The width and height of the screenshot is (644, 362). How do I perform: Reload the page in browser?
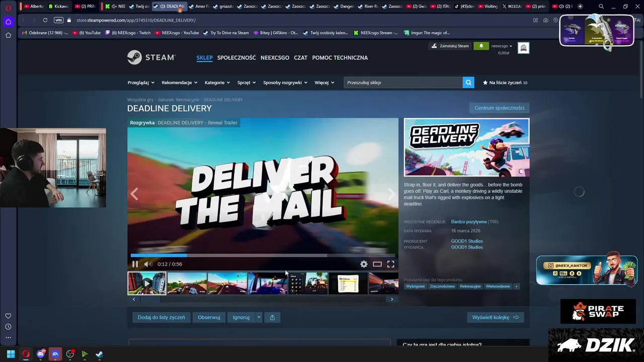(x=45, y=20)
